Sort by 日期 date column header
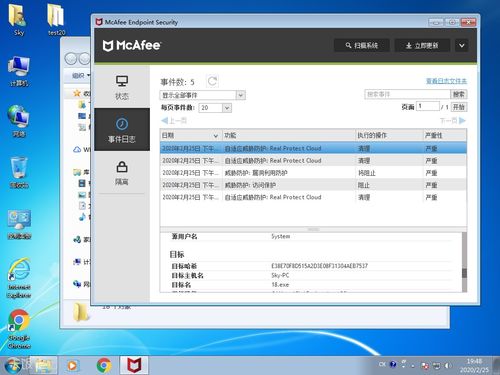 [191, 135]
